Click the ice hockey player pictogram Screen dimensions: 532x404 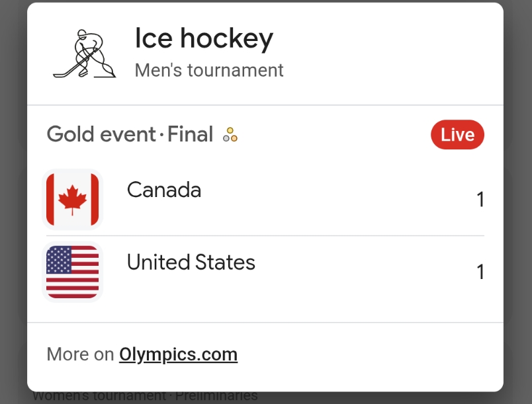coord(84,54)
